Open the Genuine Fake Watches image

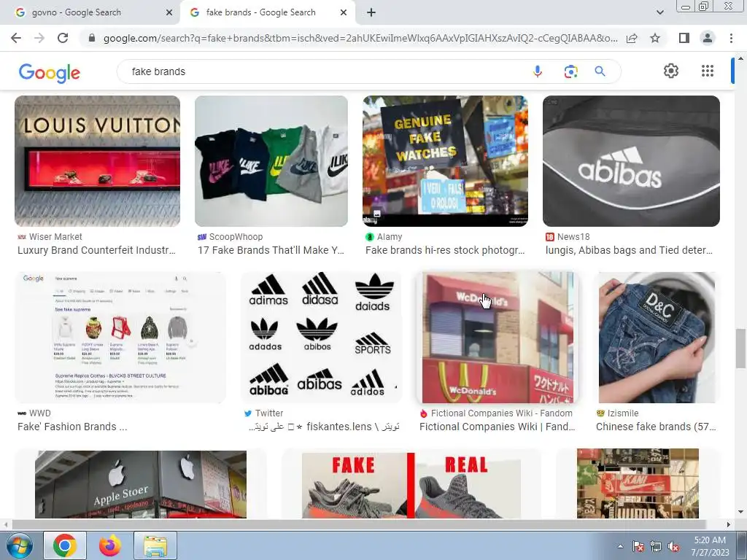[x=445, y=161]
